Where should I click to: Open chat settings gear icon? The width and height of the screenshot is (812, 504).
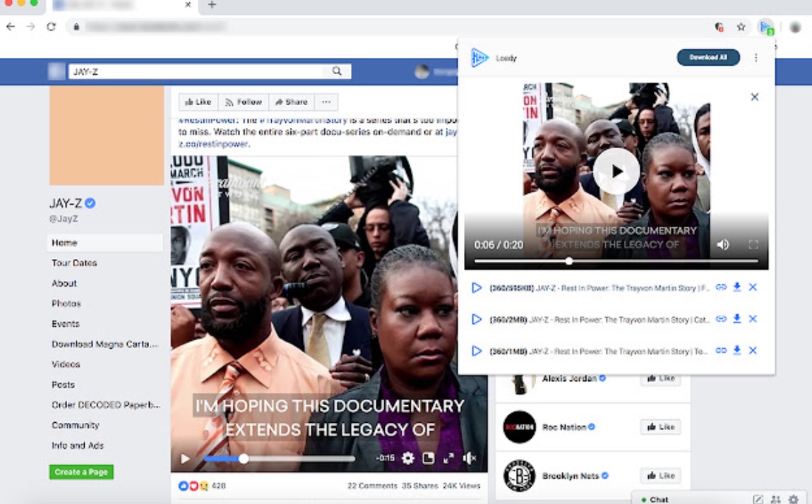(x=793, y=499)
